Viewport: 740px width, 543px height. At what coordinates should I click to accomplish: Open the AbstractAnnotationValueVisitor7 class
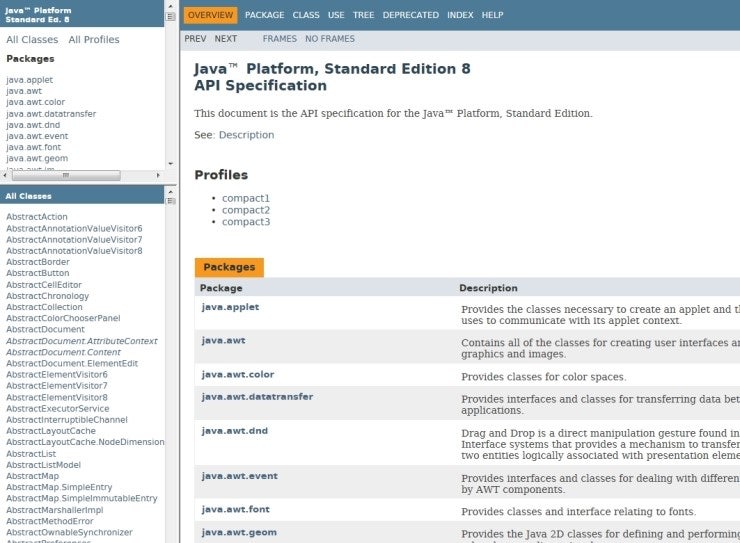pos(74,240)
